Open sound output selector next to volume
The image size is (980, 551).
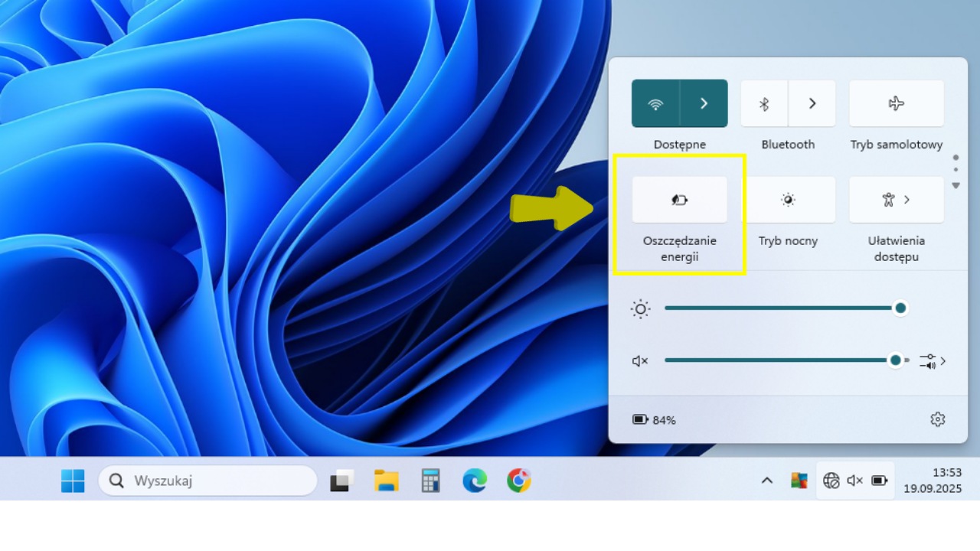[933, 361]
